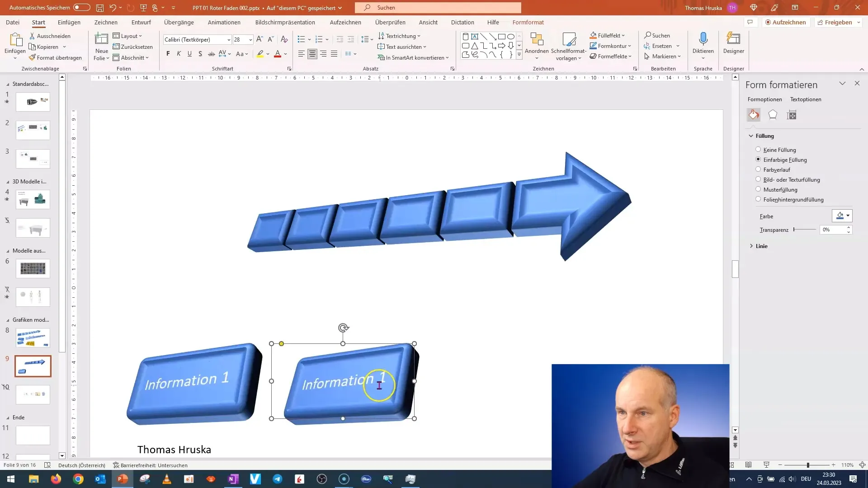Screen dimensions: 868x488
Task: Click the Bold formatting icon
Action: coord(169,54)
